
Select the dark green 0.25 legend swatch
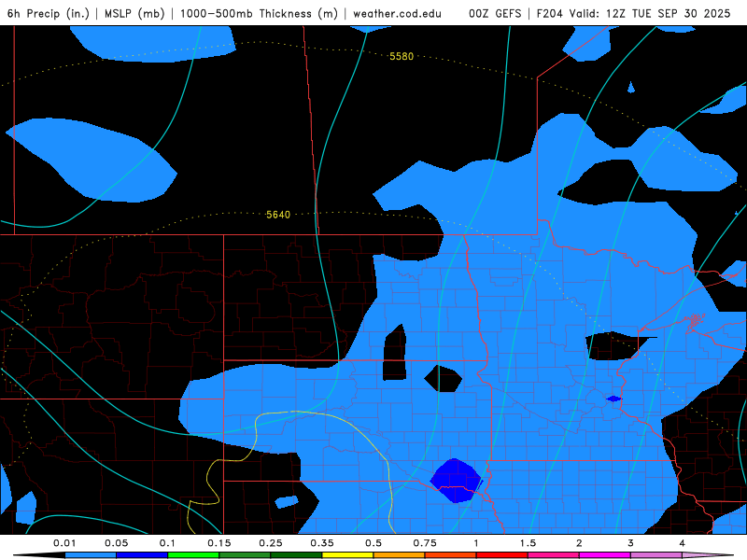(x=296, y=555)
